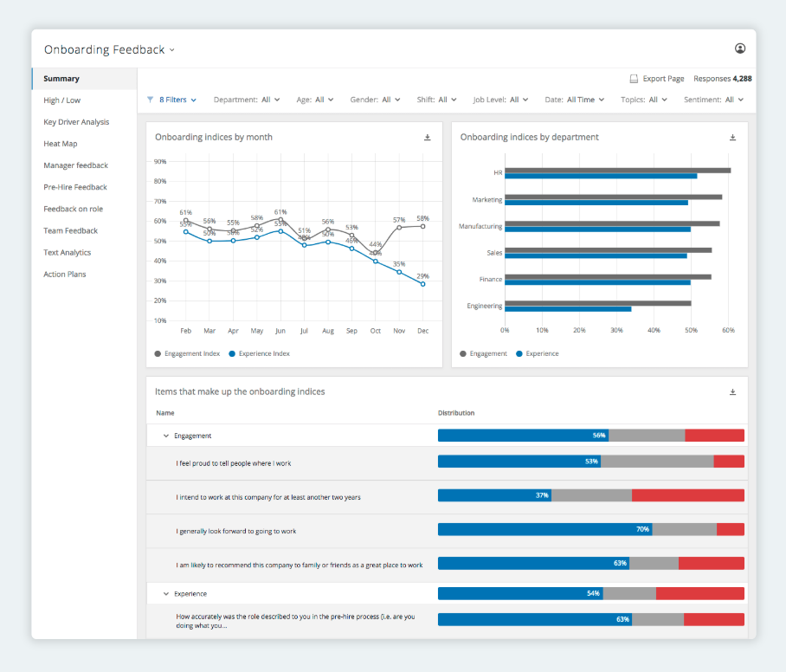
Task: Collapse the Experience items section
Action: (x=165, y=593)
